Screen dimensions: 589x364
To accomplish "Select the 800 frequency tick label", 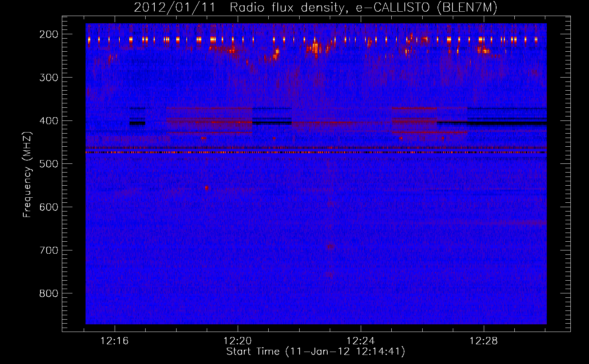I will coord(48,293).
